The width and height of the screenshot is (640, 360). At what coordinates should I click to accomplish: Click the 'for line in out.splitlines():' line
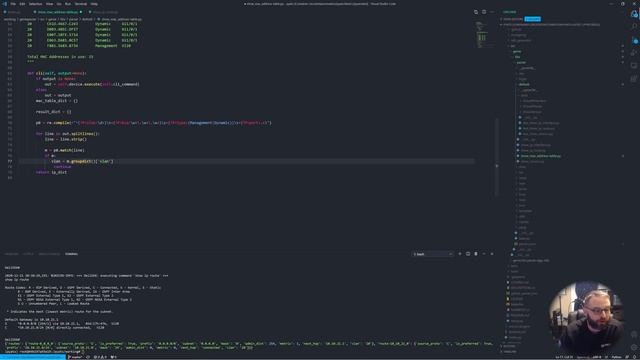pos(67,134)
